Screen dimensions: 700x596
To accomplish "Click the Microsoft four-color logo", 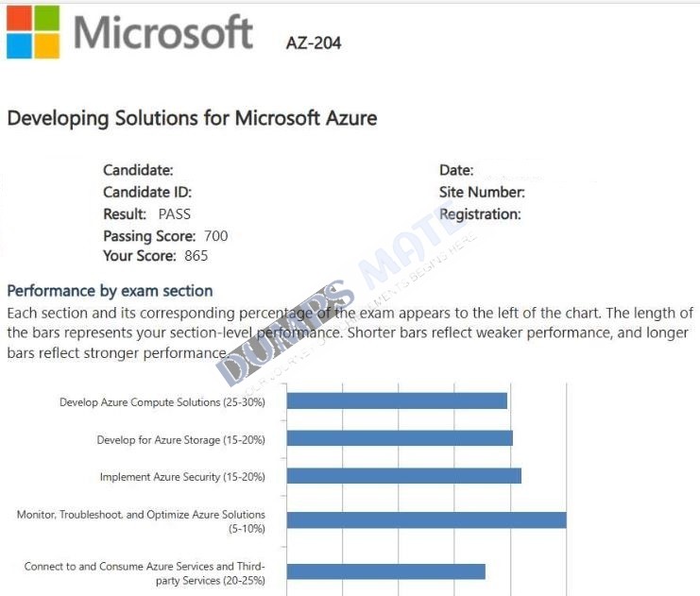I will tap(33, 32).
